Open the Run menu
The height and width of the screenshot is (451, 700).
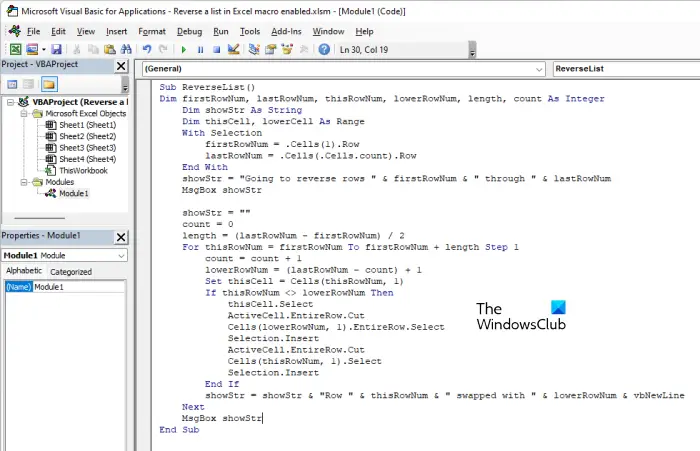(x=221, y=31)
